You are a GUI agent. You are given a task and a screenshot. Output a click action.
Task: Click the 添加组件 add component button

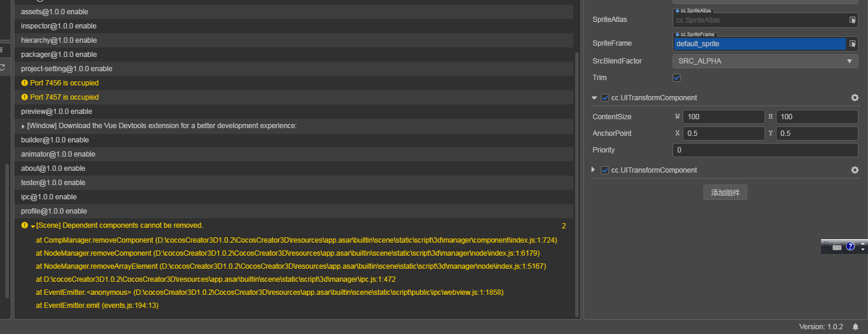pyautogui.click(x=725, y=192)
